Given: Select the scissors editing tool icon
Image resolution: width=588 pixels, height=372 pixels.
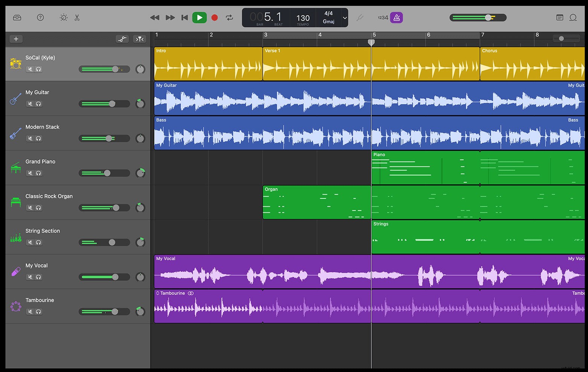Looking at the screenshot, I should [77, 17].
